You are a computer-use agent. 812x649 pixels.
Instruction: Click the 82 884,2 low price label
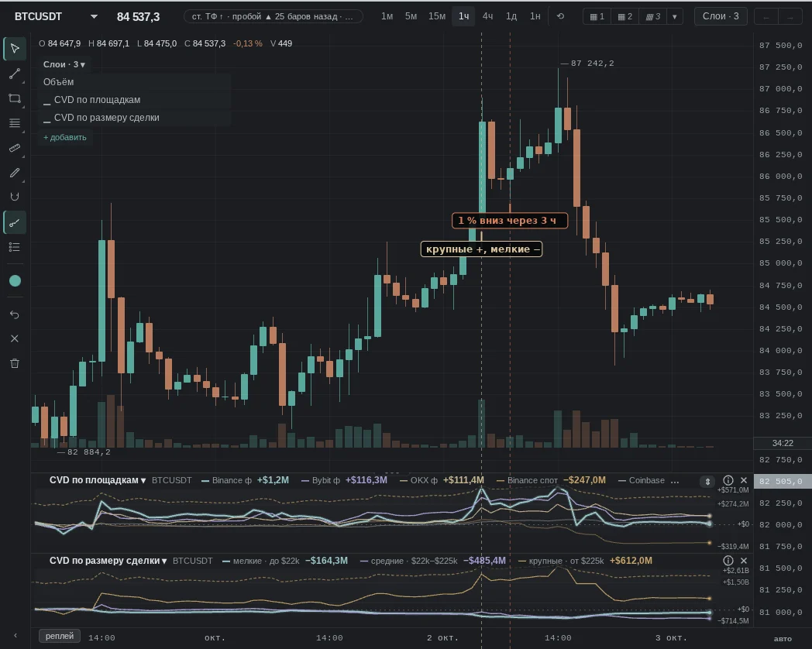pyautogui.click(x=88, y=452)
